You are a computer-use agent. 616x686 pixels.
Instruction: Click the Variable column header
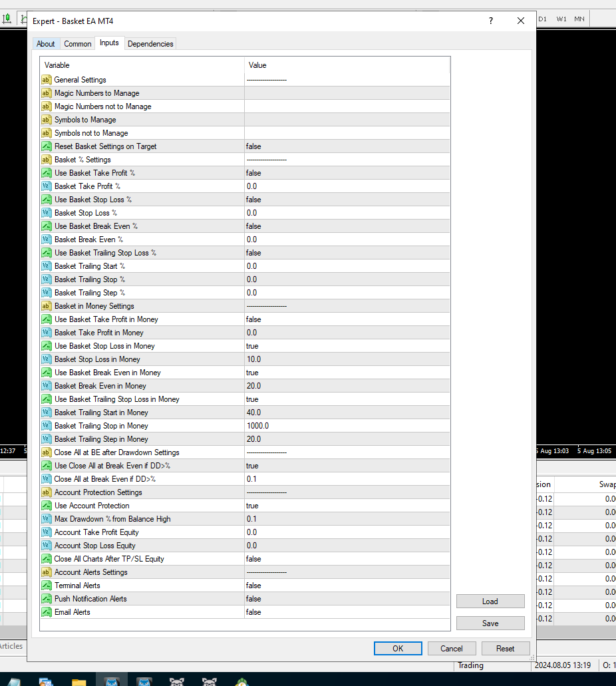142,65
